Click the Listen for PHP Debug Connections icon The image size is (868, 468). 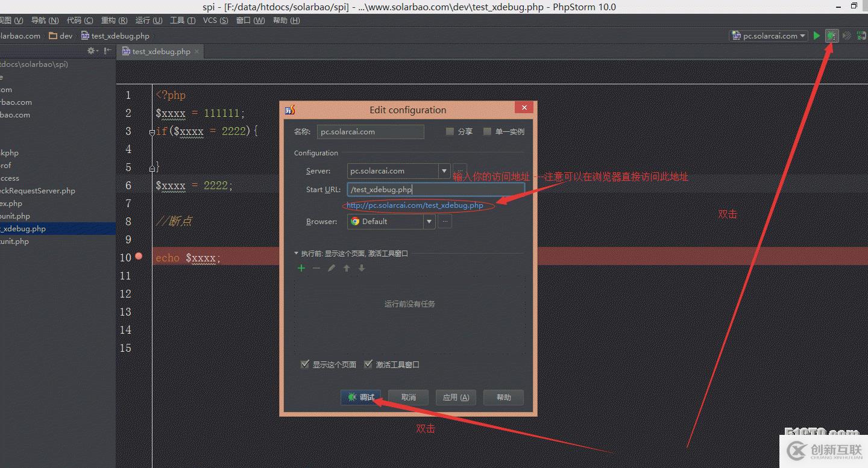[x=861, y=36]
